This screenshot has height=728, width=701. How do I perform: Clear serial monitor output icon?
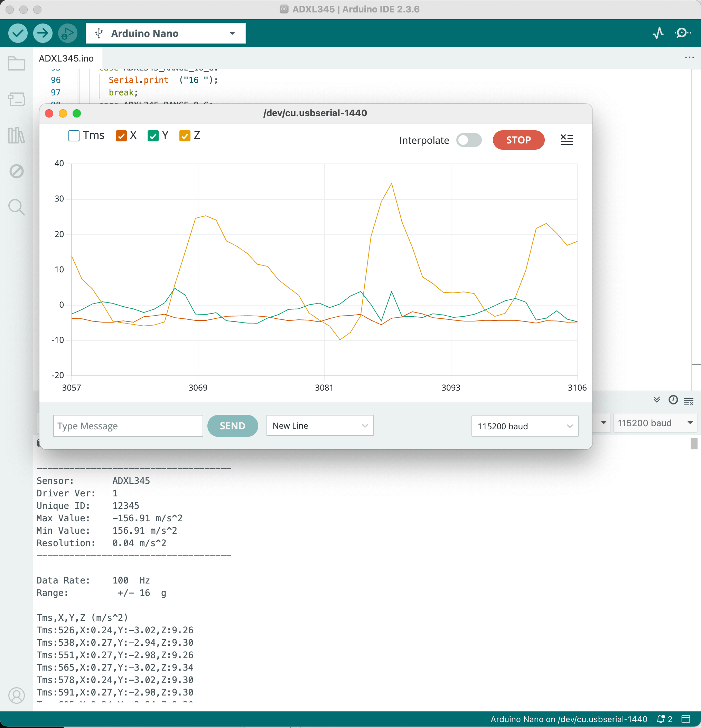pyautogui.click(x=689, y=401)
